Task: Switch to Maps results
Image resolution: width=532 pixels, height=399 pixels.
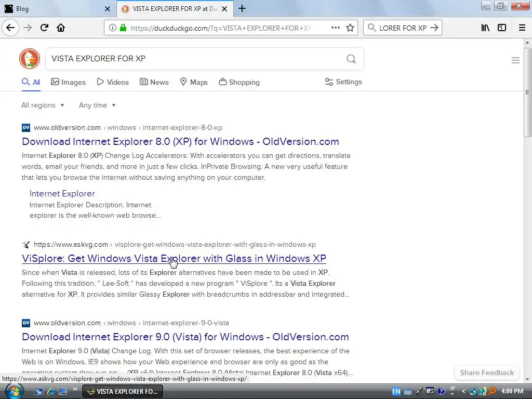Action: point(194,82)
